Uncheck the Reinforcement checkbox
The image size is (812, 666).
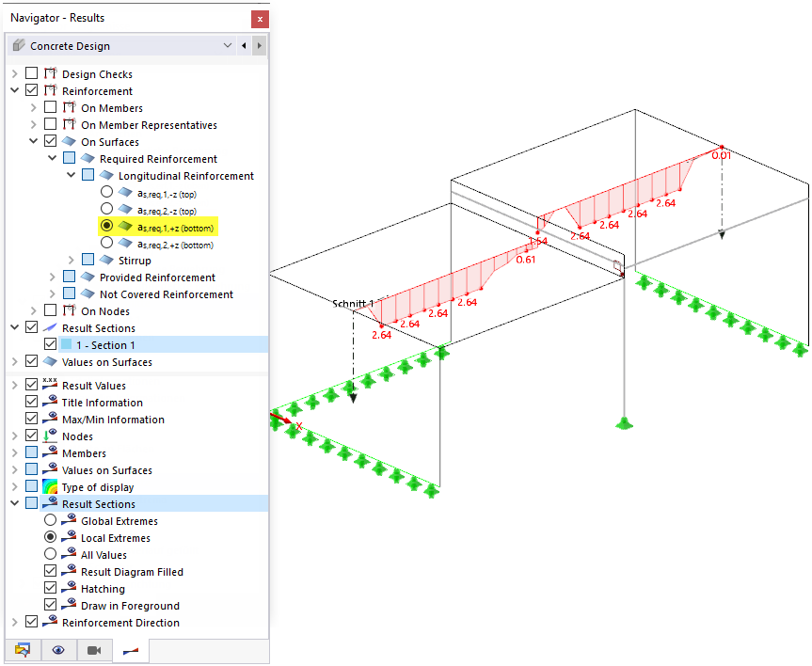pyautogui.click(x=32, y=90)
